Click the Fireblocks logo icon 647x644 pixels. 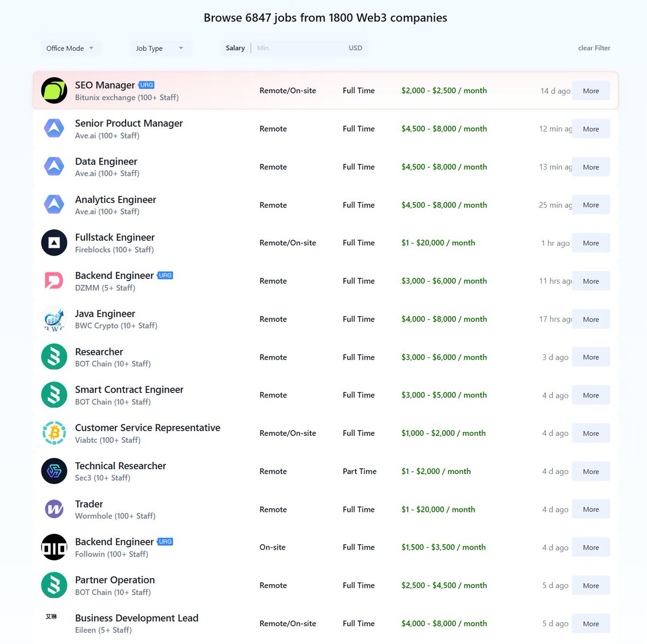click(x=54, y=243)
